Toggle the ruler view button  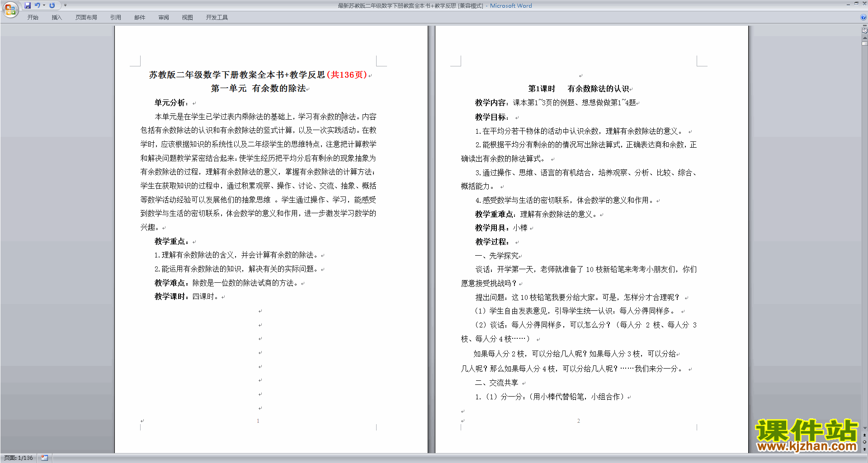pos(864,31)
